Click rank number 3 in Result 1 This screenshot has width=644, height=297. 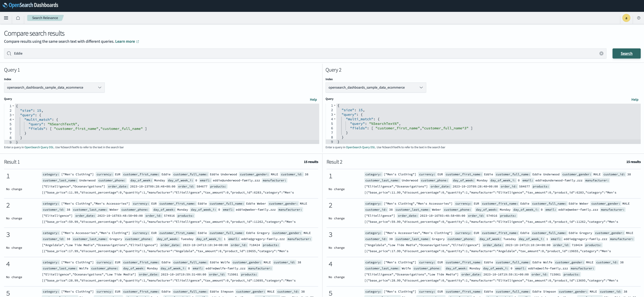coord(8,235)
